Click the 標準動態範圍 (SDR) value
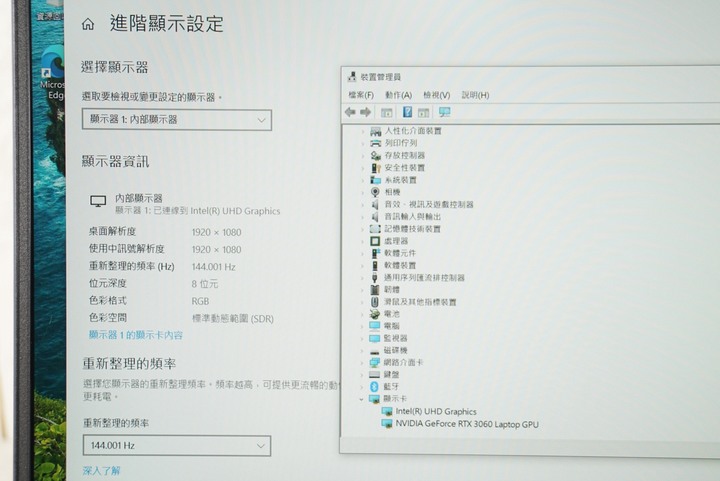Screen dimensions: 720x481 tap(233, 319)
